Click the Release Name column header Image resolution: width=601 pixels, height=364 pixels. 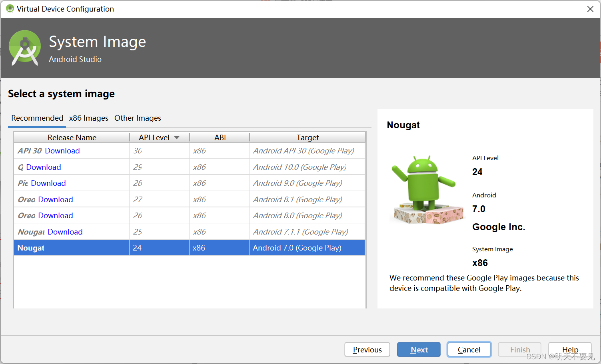pos(72,137)
